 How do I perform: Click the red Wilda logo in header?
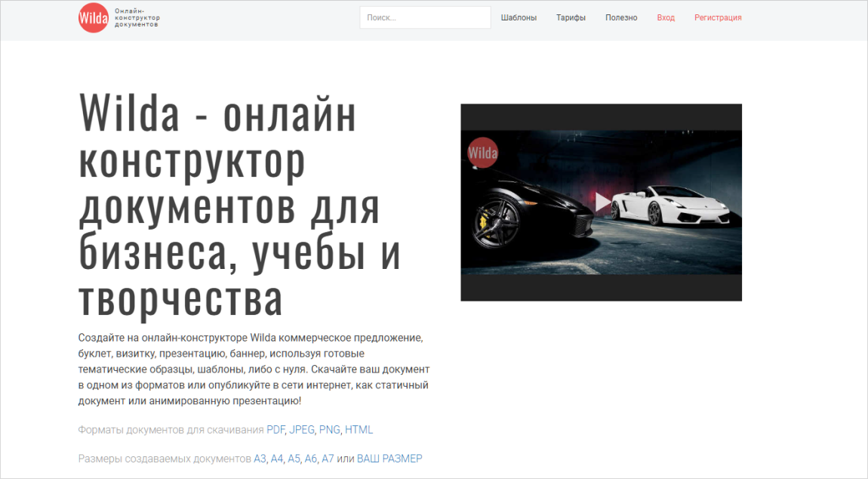94,17
